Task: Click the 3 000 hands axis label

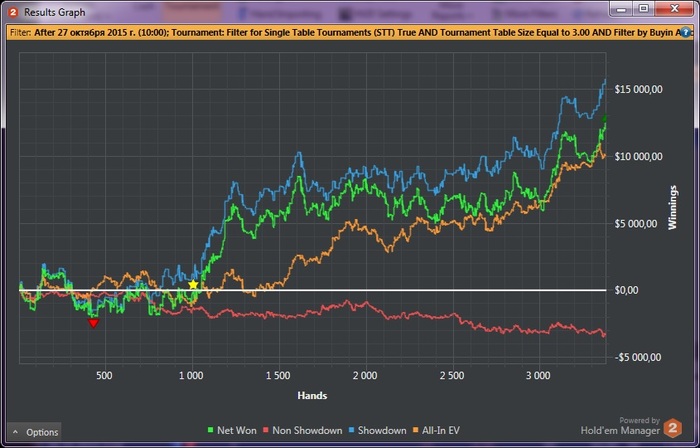Action: (538, 376)
